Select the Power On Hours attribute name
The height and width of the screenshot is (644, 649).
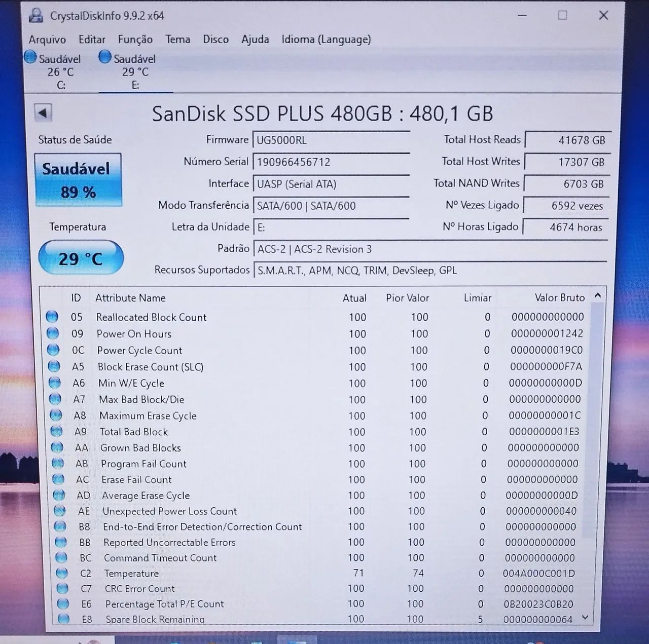coord(134,334)
